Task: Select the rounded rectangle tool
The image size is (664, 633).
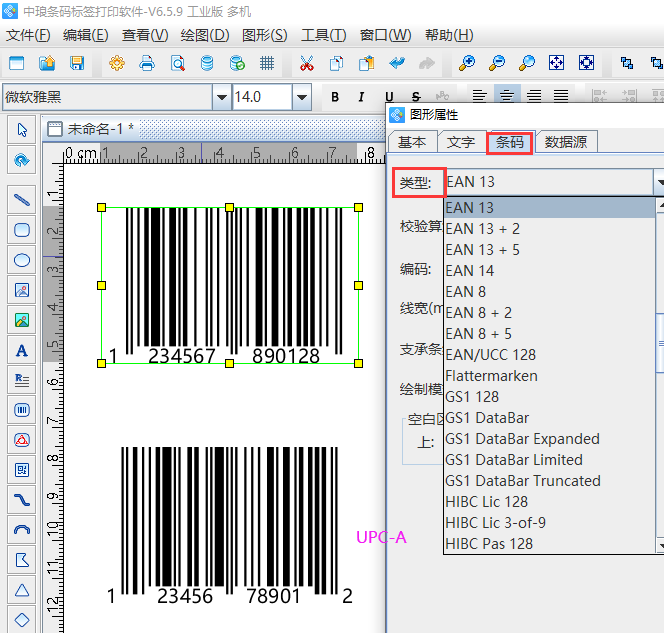Action: click(x=22, y=230)
